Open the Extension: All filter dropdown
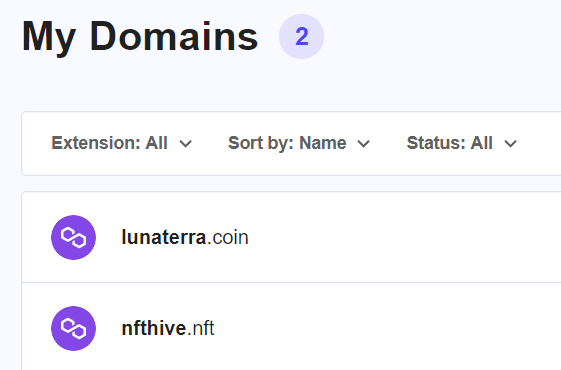Image resolution: width=561 pixels, height=370 pixels. [122, 143]
